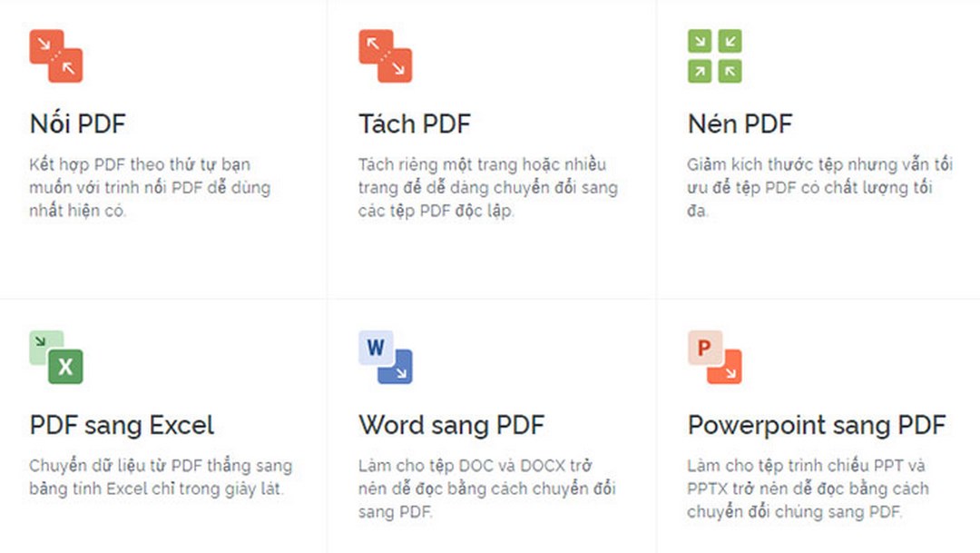Click description 'Làm cho tệp trình chiếu PPT và'
This screenshot has height=553, width=980.
point(806,466)
